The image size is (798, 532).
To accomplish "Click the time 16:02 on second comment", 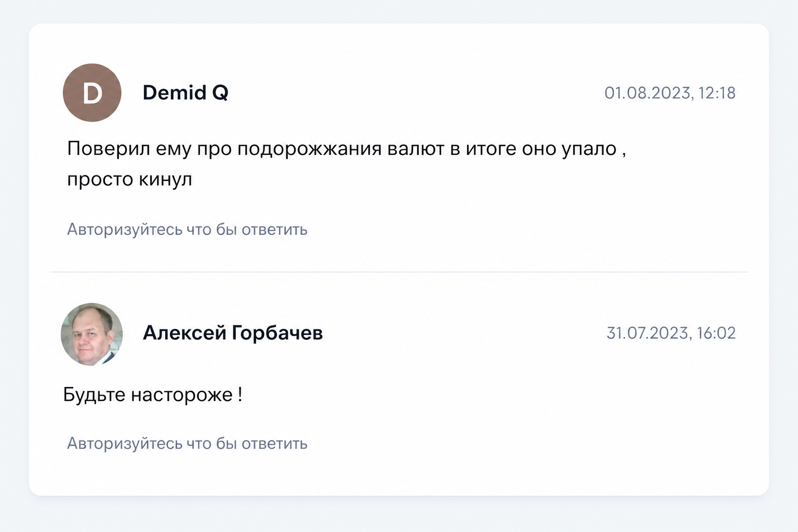I will 716,333.
